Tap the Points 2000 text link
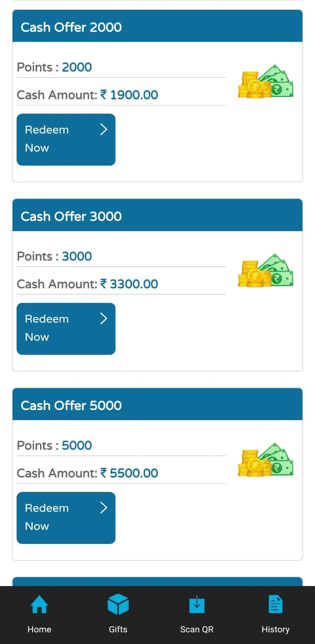The width and height of the screenshot is (315, 644). 76,67
